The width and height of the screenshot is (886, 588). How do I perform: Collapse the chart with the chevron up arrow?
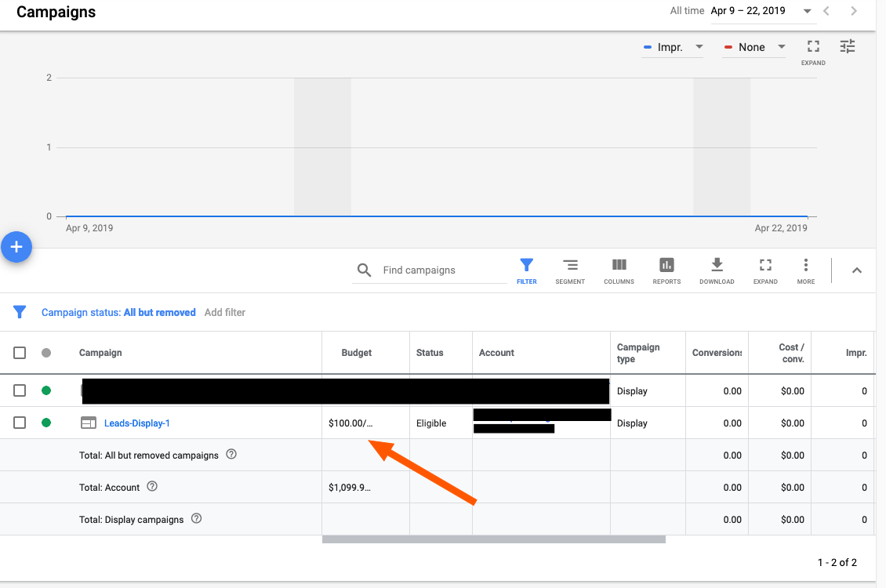coord(856,270)
